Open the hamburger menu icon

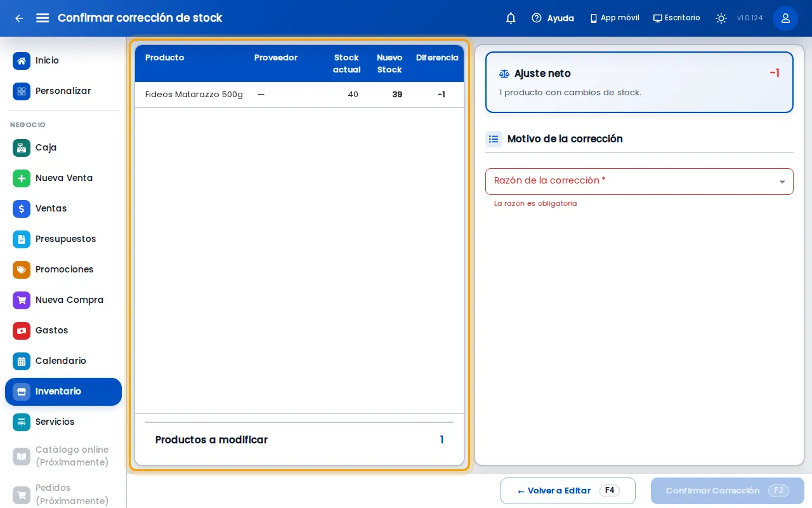43,18
